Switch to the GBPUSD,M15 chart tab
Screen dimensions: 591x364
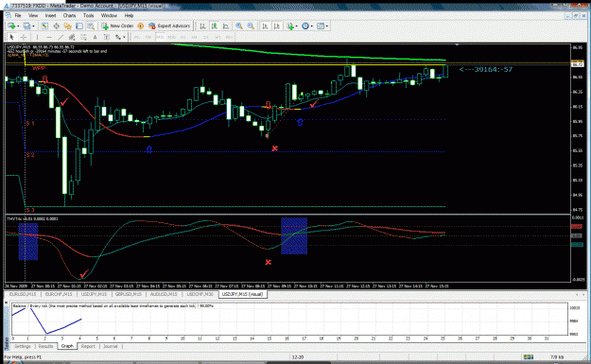(x=129, y=294)
